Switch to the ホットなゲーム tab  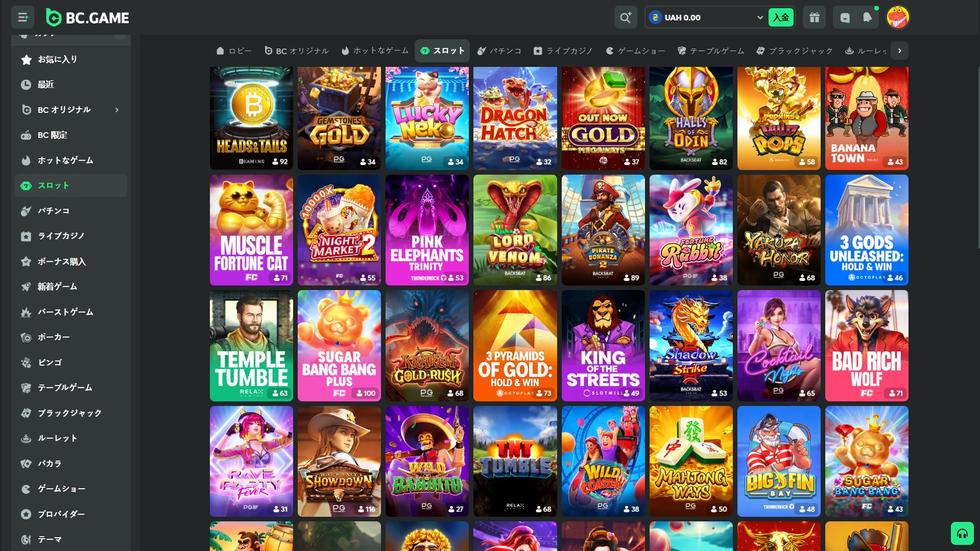tap(375, 51)
